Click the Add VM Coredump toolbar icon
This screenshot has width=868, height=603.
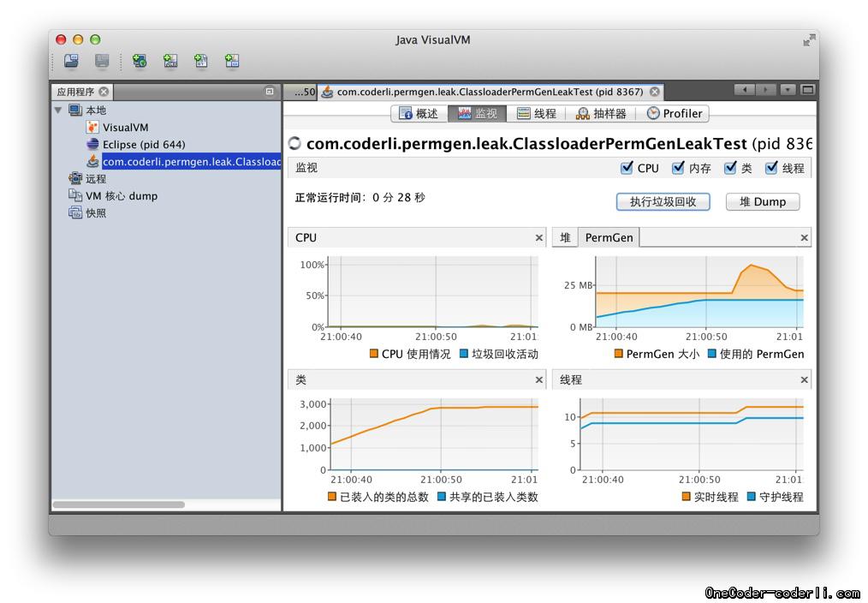click(x=201, y=61)
